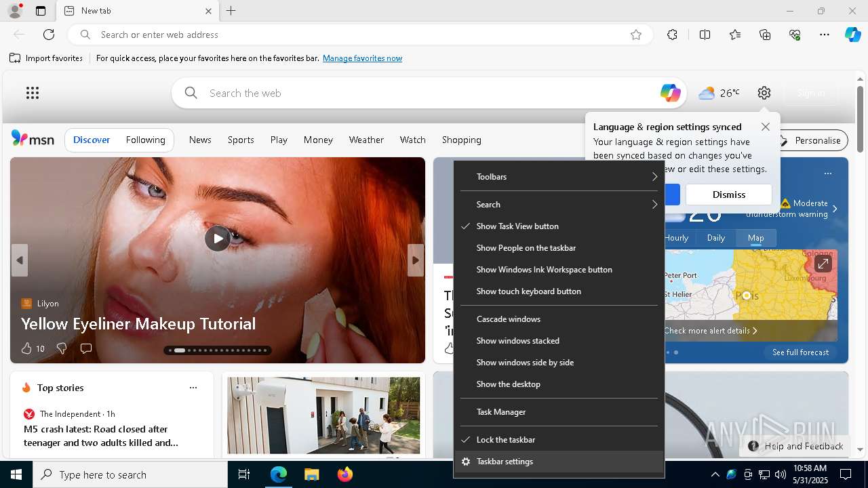Image resolution: width=868 pixels, height=488 pixels.
Task: Open Task Manager from context menu
Action: 559,412
